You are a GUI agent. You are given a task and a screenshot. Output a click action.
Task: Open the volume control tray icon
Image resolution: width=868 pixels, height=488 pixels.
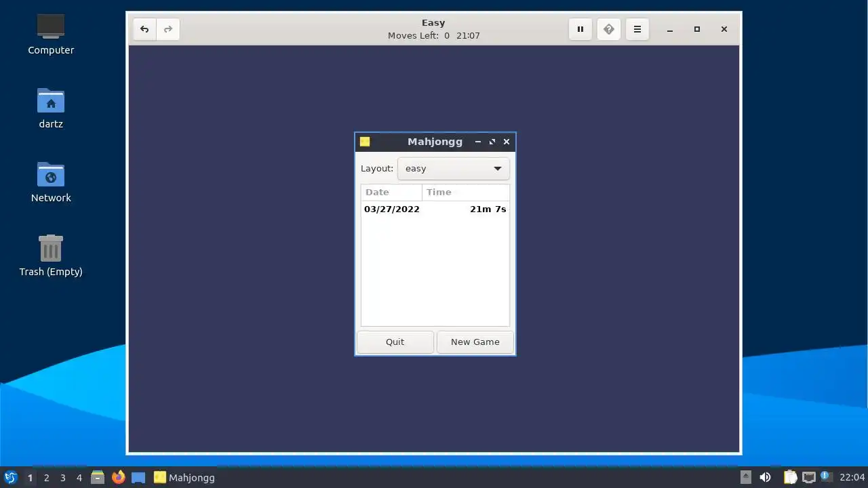[x=765, y=477]
